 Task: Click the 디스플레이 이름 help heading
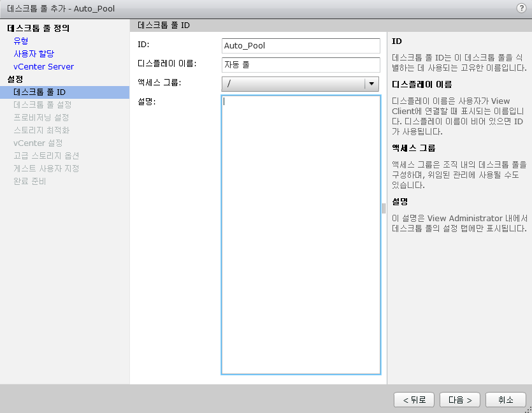click(422, 85)
